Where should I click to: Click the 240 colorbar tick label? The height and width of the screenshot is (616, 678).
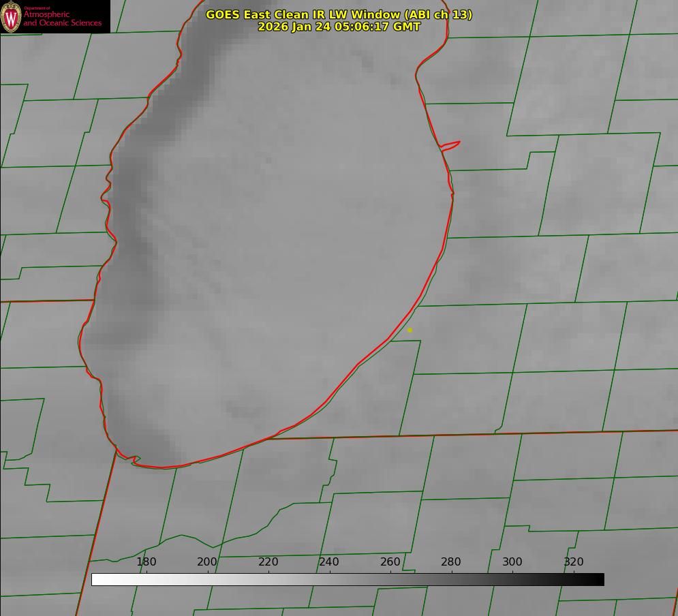coord(329,562)
